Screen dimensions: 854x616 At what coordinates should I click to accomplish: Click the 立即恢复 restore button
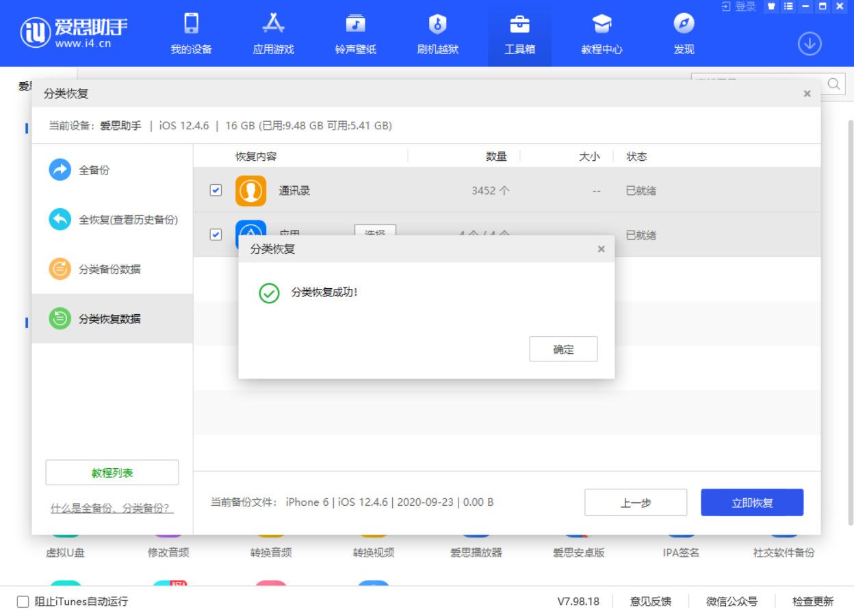click(x=751, y=502)
